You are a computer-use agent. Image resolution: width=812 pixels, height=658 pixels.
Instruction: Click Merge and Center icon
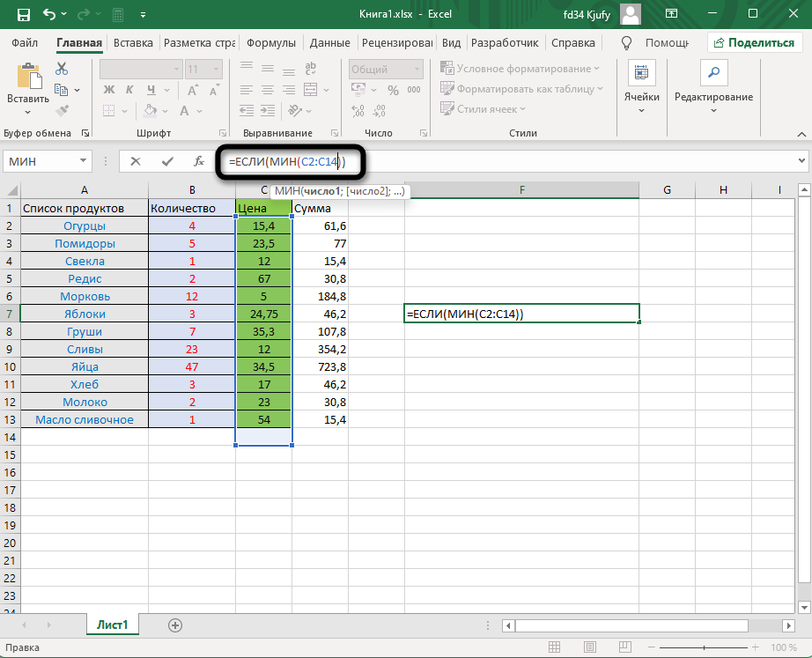point(311,90)
